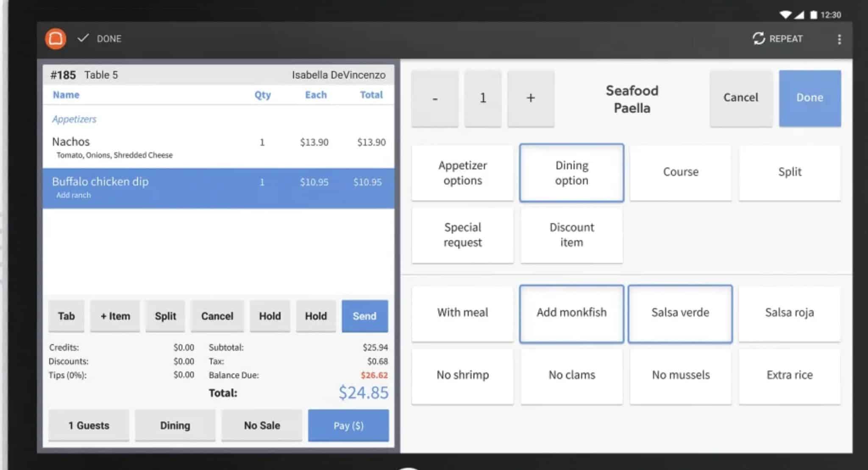Click Cancel modifier button
Screen dimensions: 868x470
pos(741,97)
